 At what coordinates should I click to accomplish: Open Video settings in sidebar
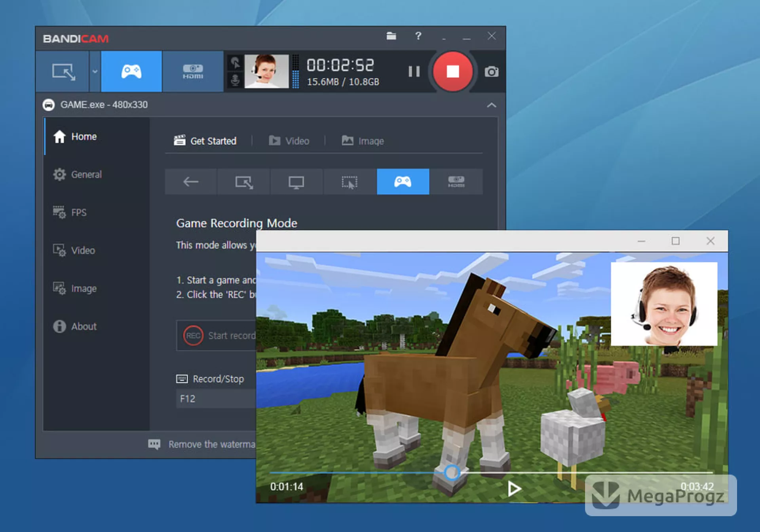pyautogui.click(x=97, y=251)
